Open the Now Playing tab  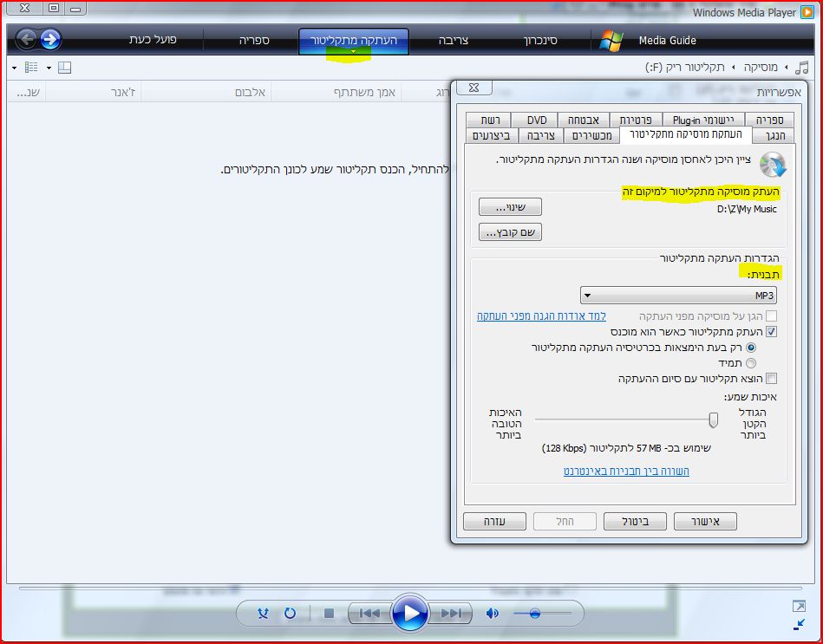click(x=153, y=40)
